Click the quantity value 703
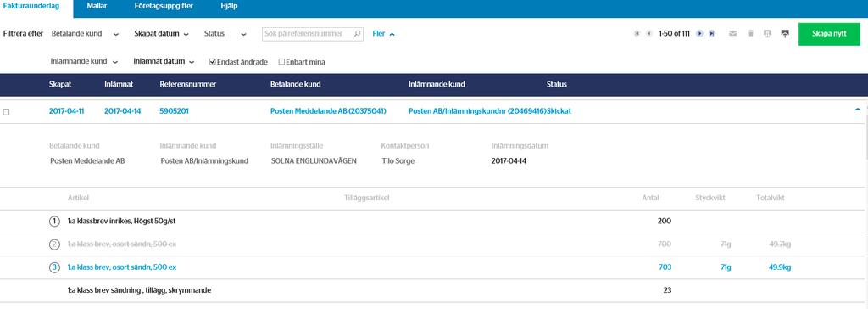 click(665, 267)
